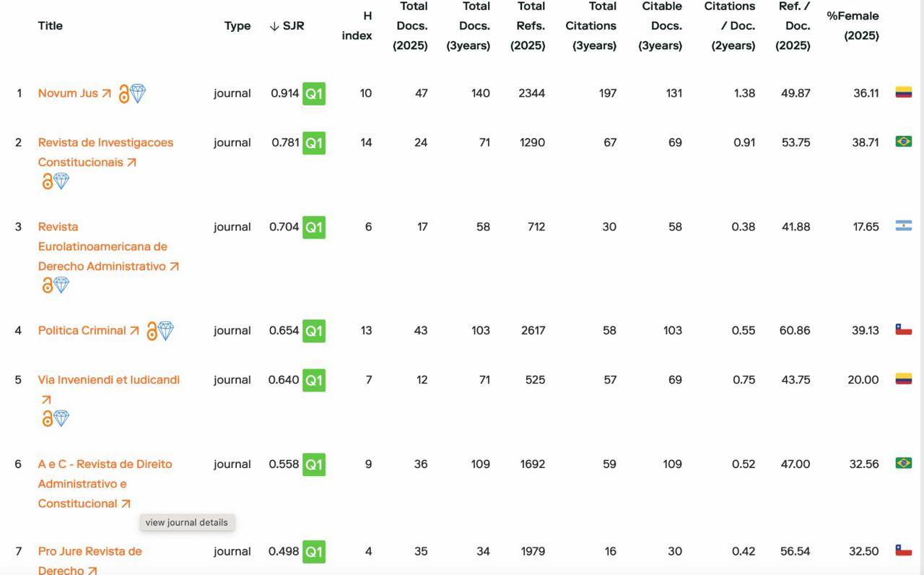Viewport: 924px width, 575px height.
Task: Click the diamond icon next to Politica Criminal
Action: click(165, 331)
